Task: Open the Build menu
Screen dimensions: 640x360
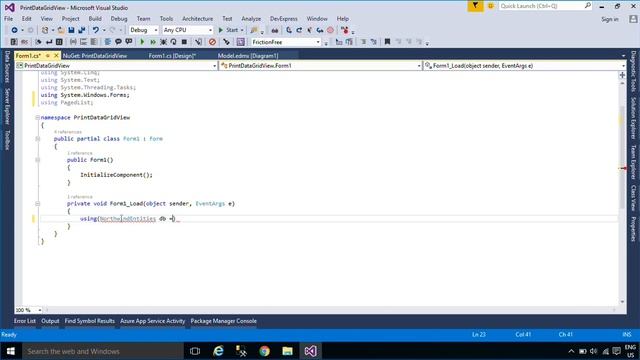Action: click(95, 19)
